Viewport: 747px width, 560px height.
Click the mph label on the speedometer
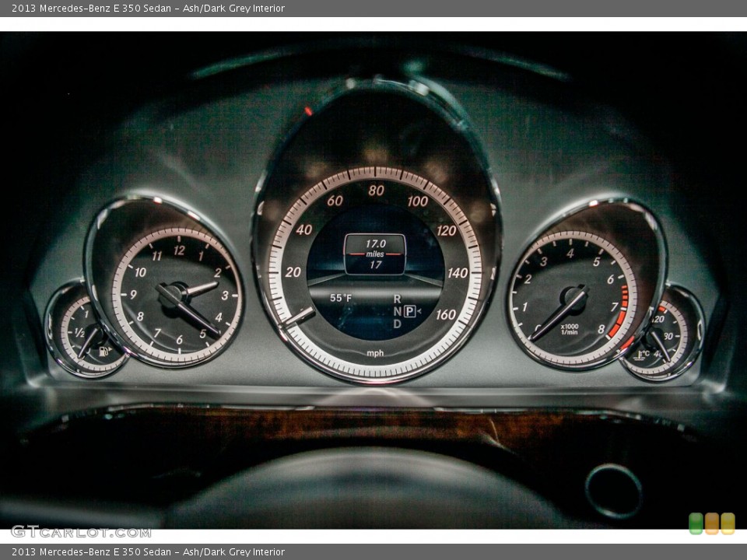click(375, 353)
